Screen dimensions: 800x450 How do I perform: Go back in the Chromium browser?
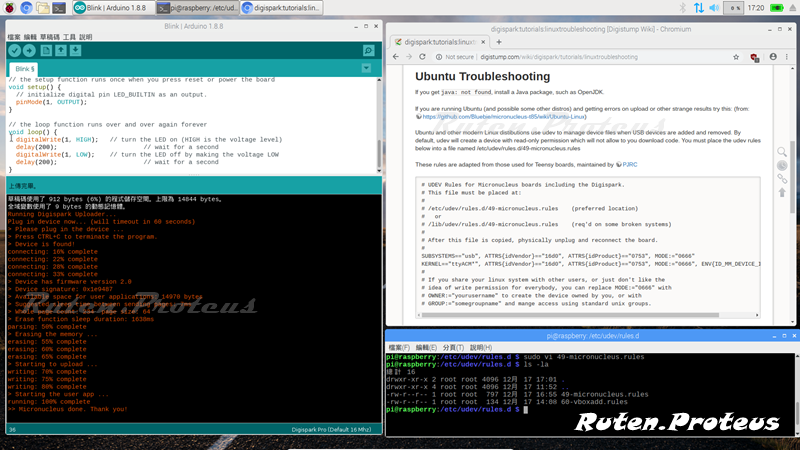(396, 57)
